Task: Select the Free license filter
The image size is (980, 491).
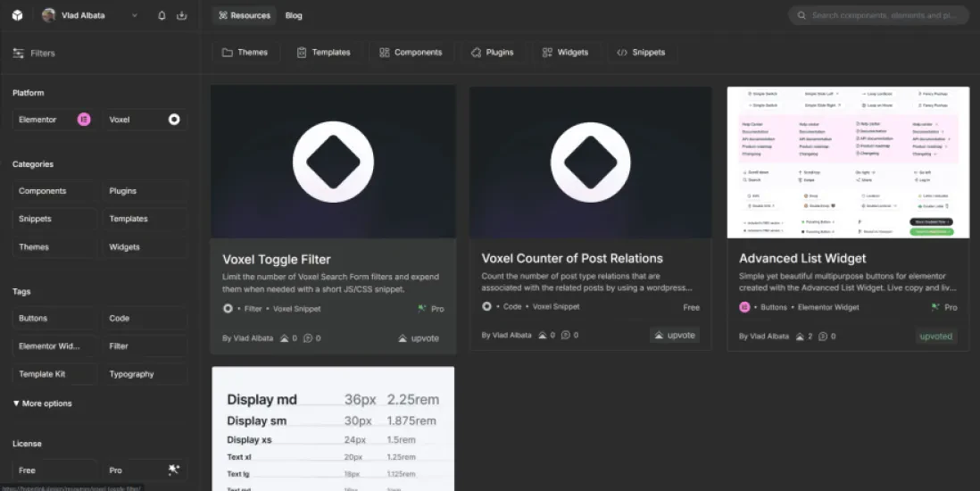Action: (x=54, y=470)
